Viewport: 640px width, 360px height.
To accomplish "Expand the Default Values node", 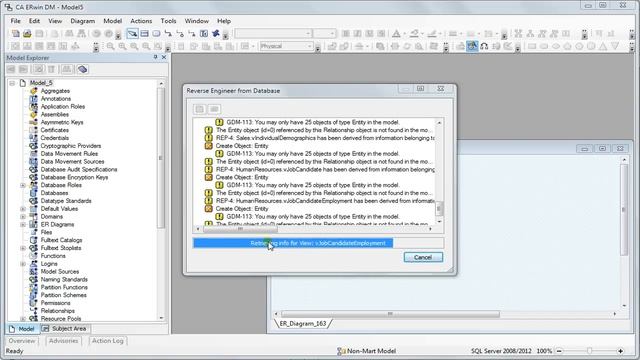I will 23,209.
